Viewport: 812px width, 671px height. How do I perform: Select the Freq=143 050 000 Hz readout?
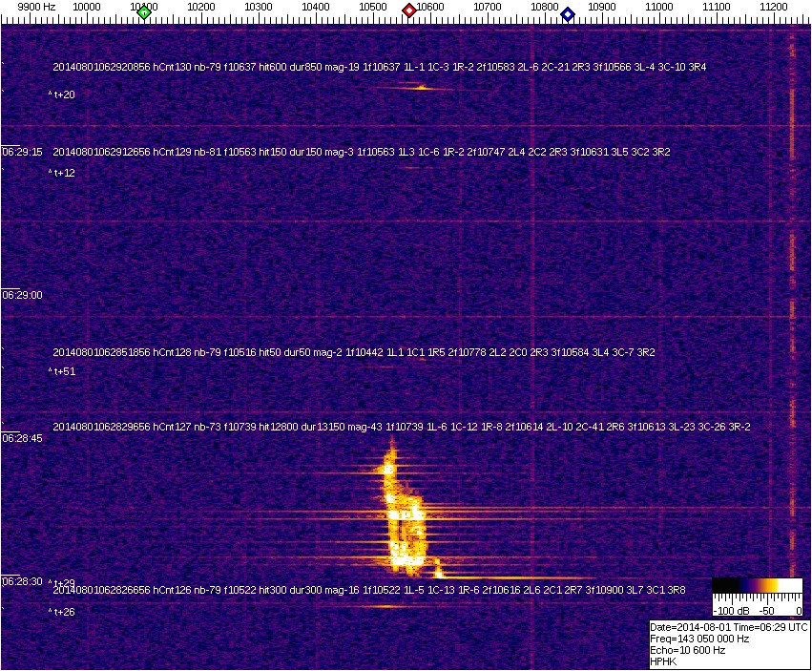(699, 639)
